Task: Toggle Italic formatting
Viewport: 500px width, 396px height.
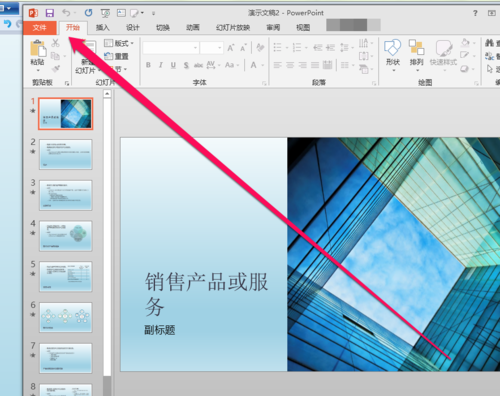Action: click(x=161, y=65)
